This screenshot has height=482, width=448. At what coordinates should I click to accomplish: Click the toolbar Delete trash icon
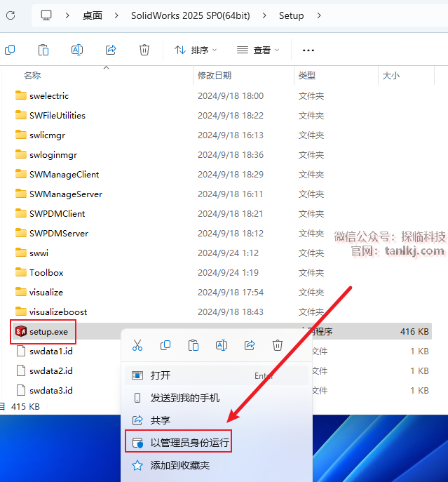144,50
